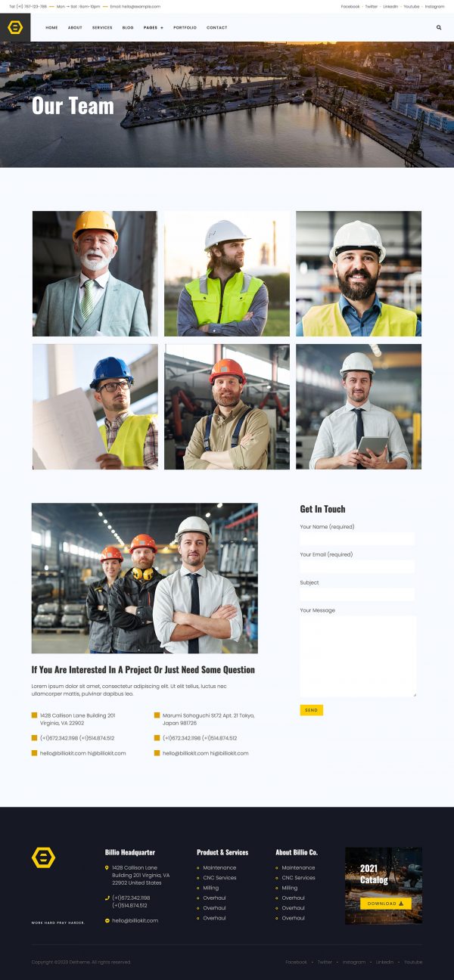
Task: Click the plus icon next to Pages
Action: click(x=162, y=27)
